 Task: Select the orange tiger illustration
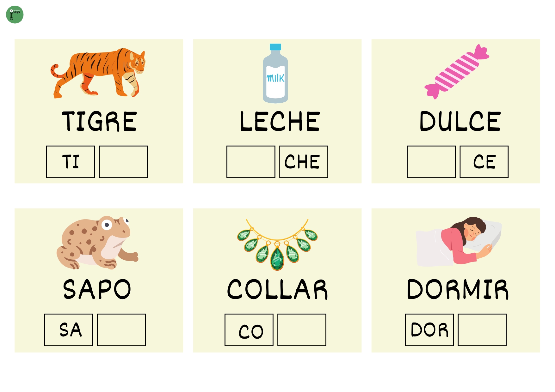[98, 73]
